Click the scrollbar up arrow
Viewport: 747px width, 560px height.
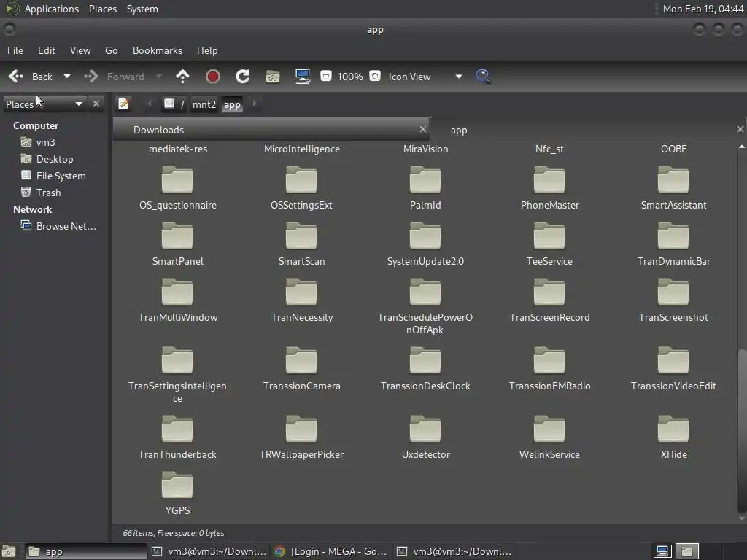(741, 147)
